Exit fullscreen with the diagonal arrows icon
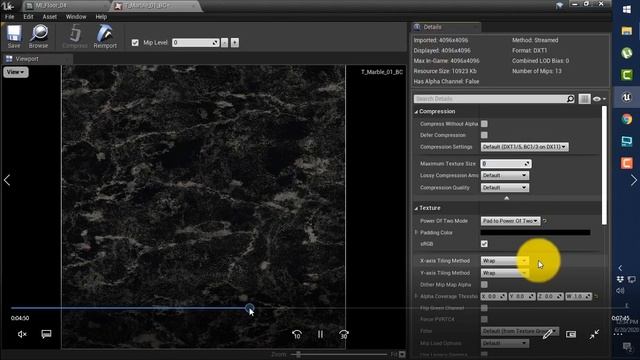This screenshot has width=640, height=360. [x=594, y=334]
